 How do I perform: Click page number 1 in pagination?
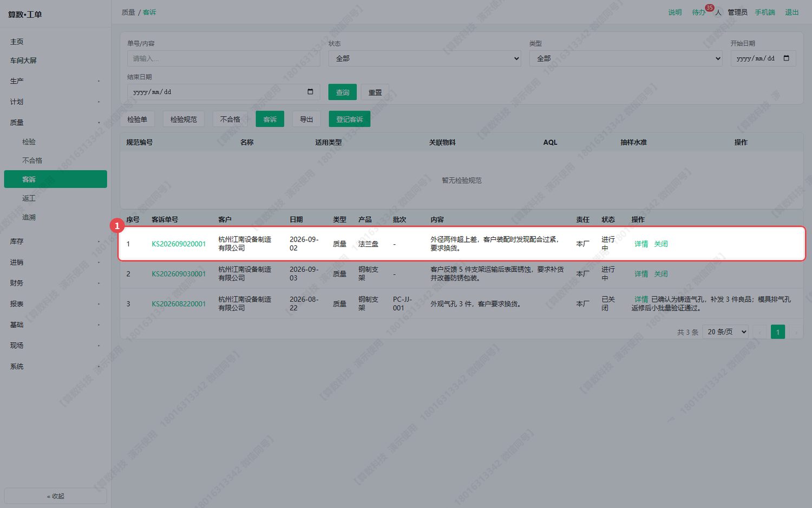(778, 332)
